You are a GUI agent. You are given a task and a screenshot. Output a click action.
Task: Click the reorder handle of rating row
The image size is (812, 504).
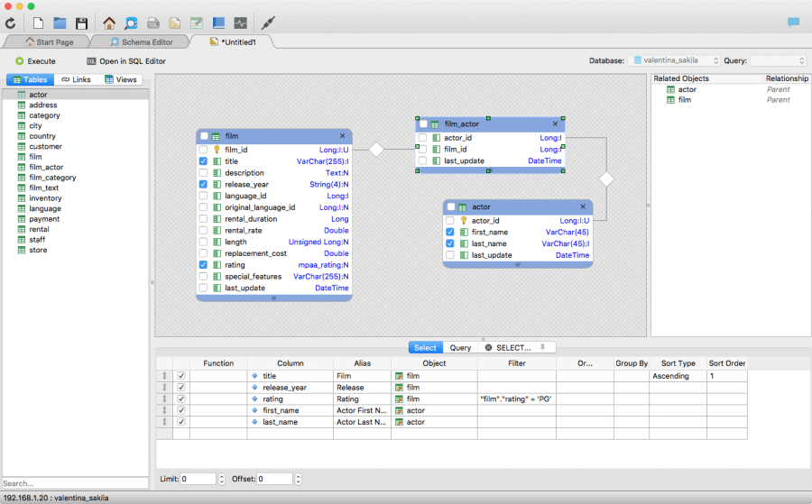(165, 399)
